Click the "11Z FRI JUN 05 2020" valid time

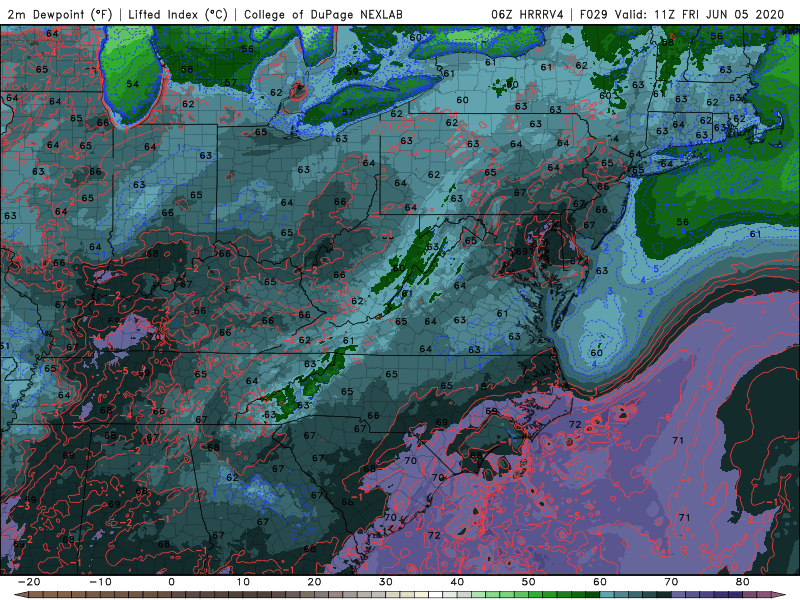tap(718, 14)
